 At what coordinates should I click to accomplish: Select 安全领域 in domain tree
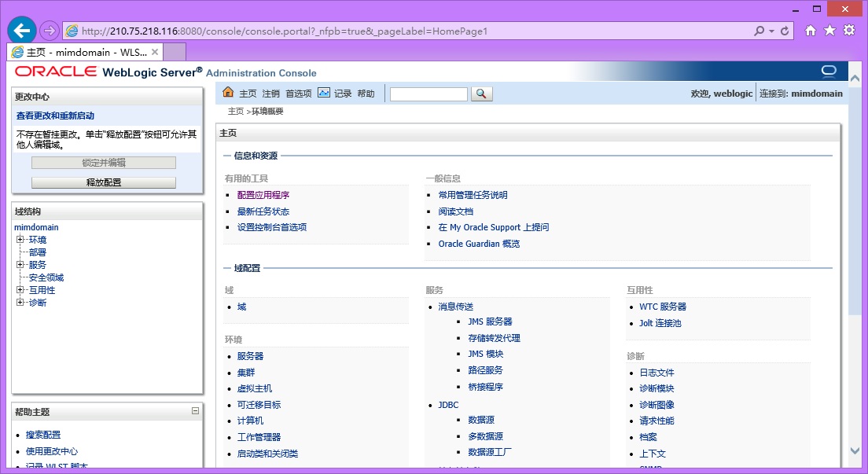[x=46, y=277]
